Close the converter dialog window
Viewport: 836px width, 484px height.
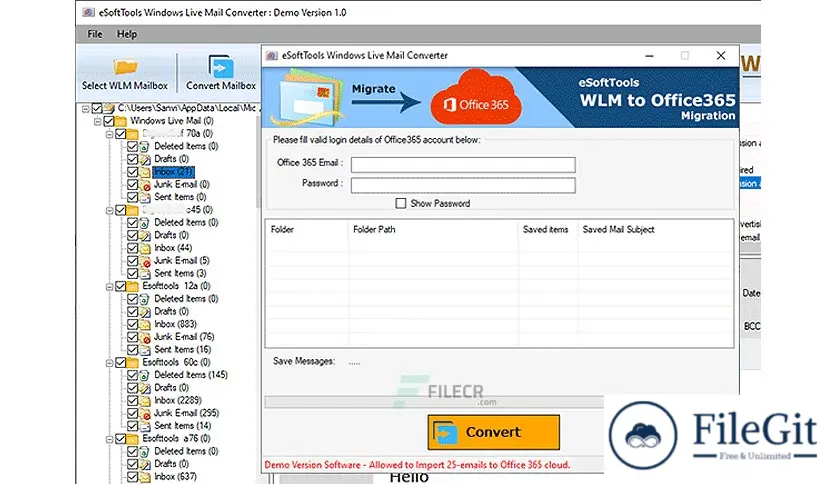(x=721, y=55)
